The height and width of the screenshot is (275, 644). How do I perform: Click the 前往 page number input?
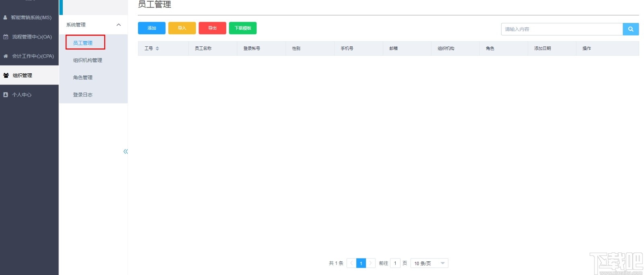coord(395,263)
